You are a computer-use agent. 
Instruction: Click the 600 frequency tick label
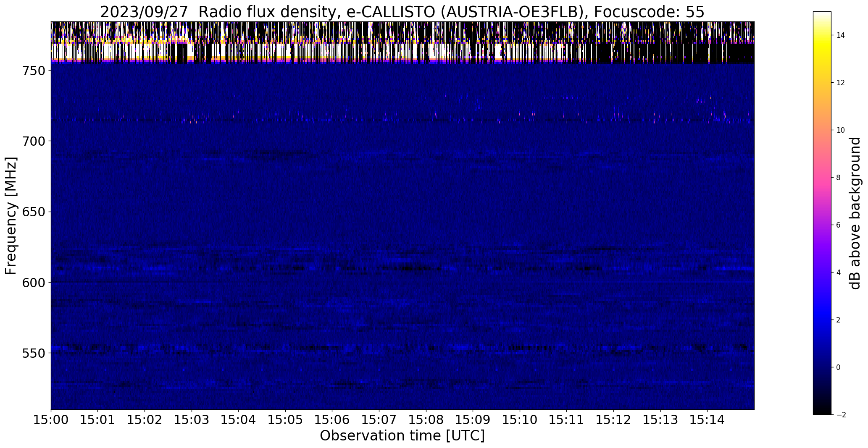pos(34,283)
